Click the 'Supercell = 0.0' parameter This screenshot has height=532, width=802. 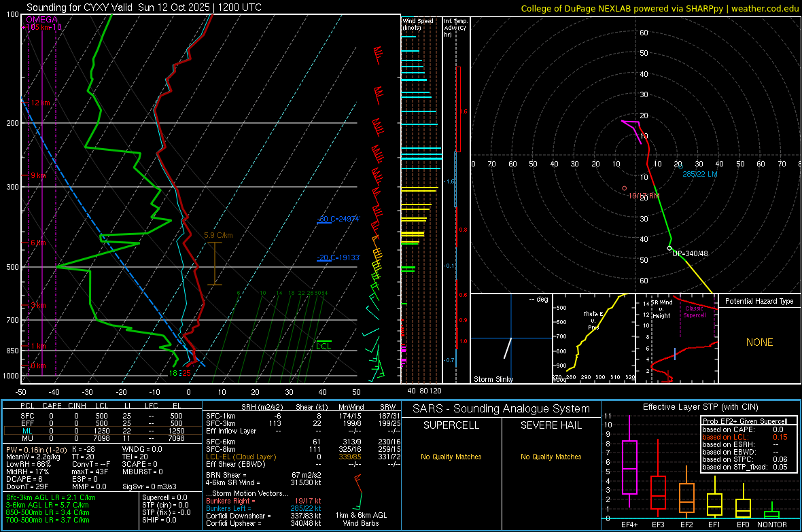pyautogui.click(x=164, y=498)
